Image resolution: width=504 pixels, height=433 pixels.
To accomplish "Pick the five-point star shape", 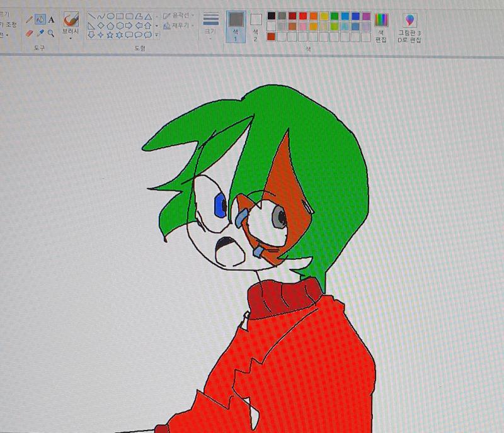I will pos(110,35).
